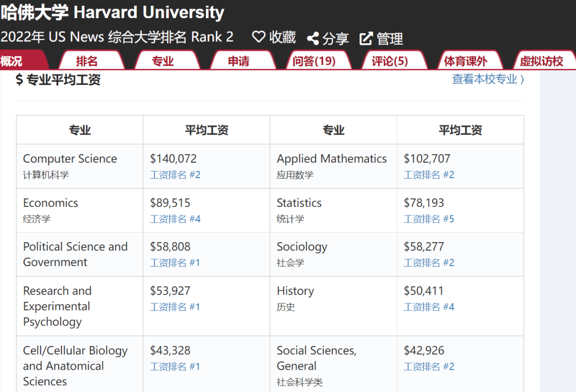Click the heart favorite icon
Image resolution: width=576 pixels, height=392 pixels.
pyautogui.click(x=259, y=37)
